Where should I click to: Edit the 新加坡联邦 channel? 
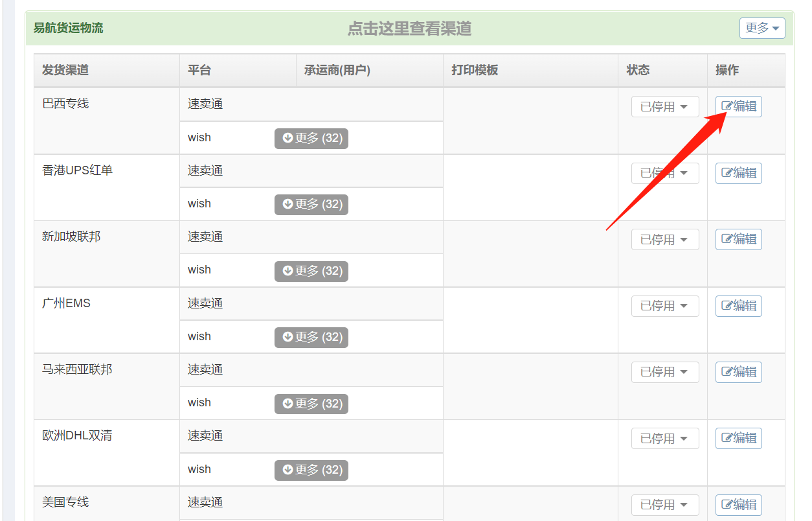click(739, 239)
